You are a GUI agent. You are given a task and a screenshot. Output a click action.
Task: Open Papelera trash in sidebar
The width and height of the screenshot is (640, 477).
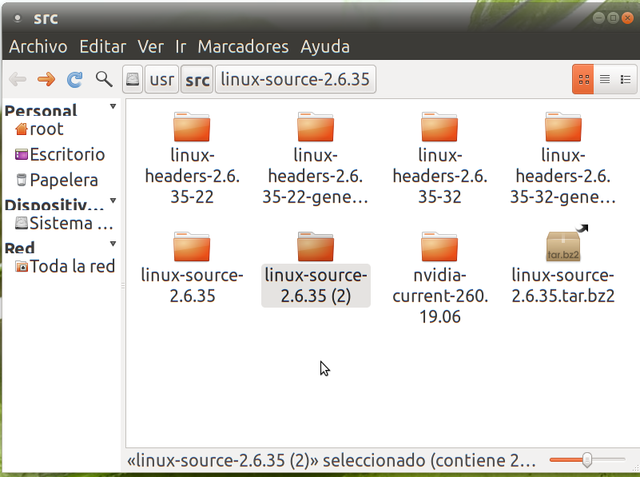coord(57,180)
